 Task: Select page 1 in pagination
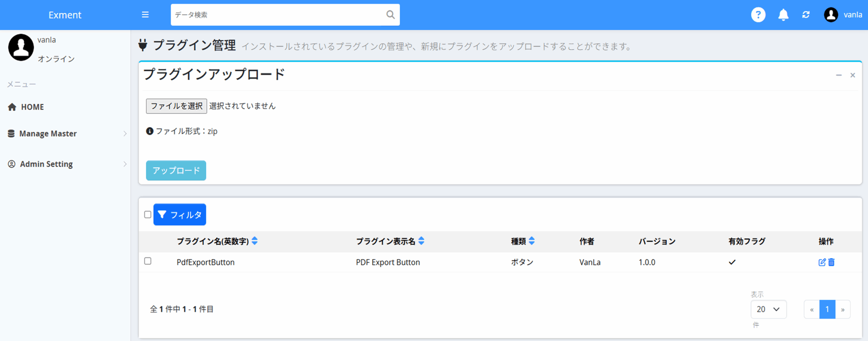[x=827, y=309]
